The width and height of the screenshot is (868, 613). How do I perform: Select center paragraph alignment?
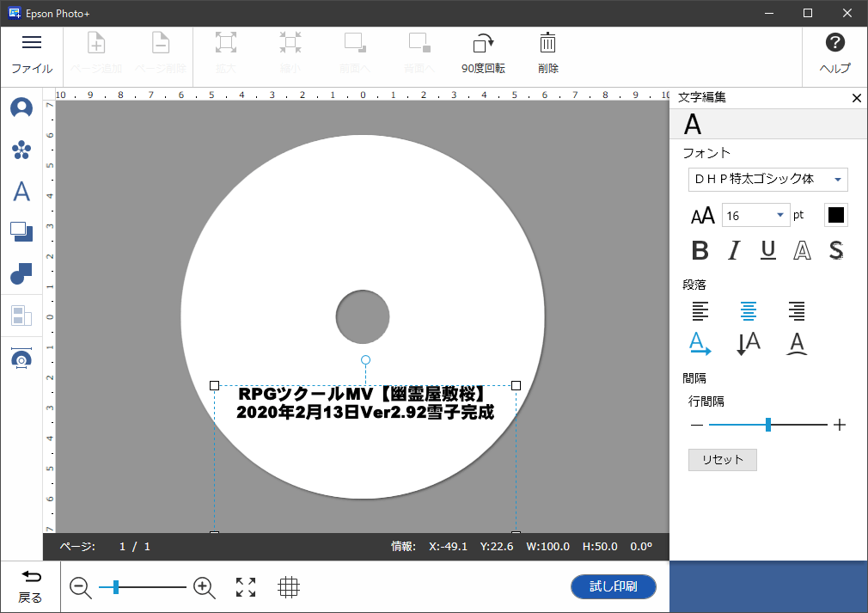[x=749, y=310]
